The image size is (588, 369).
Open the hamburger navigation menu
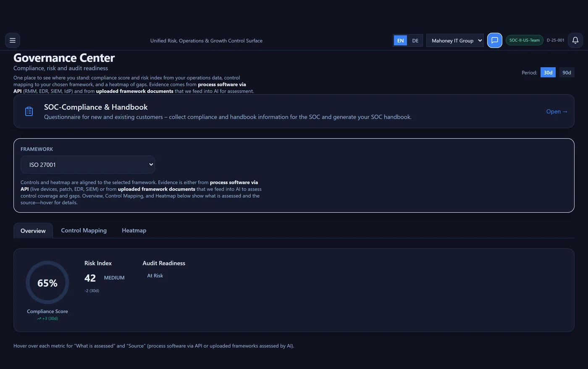coord(12,40)
